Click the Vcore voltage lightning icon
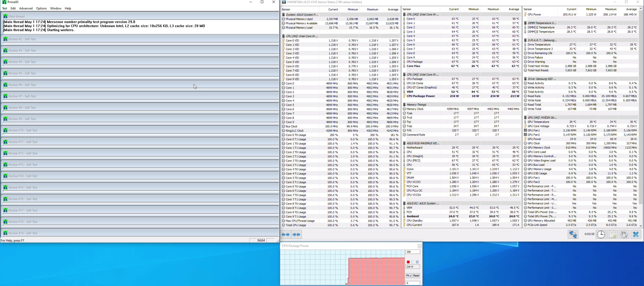This screenshot has width=644, height=286. point(404,169)
